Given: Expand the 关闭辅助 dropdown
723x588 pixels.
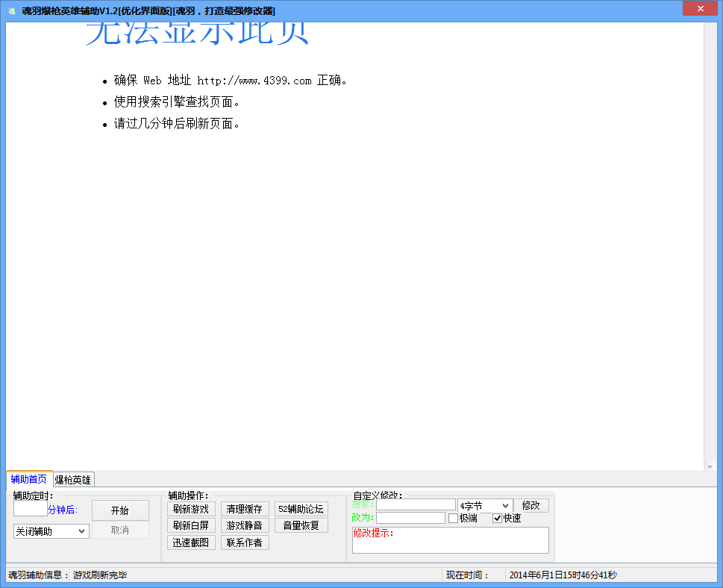Looking at the screenshot, I should pos(51,531).
